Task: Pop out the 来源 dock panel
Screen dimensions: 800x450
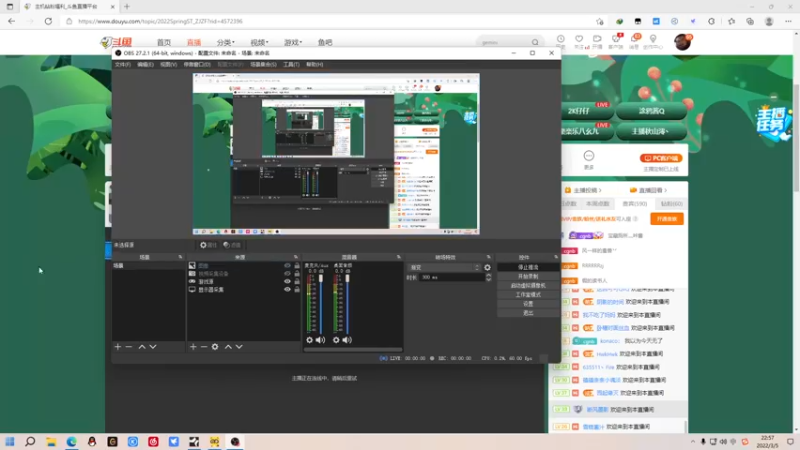Action: [296, 257]
